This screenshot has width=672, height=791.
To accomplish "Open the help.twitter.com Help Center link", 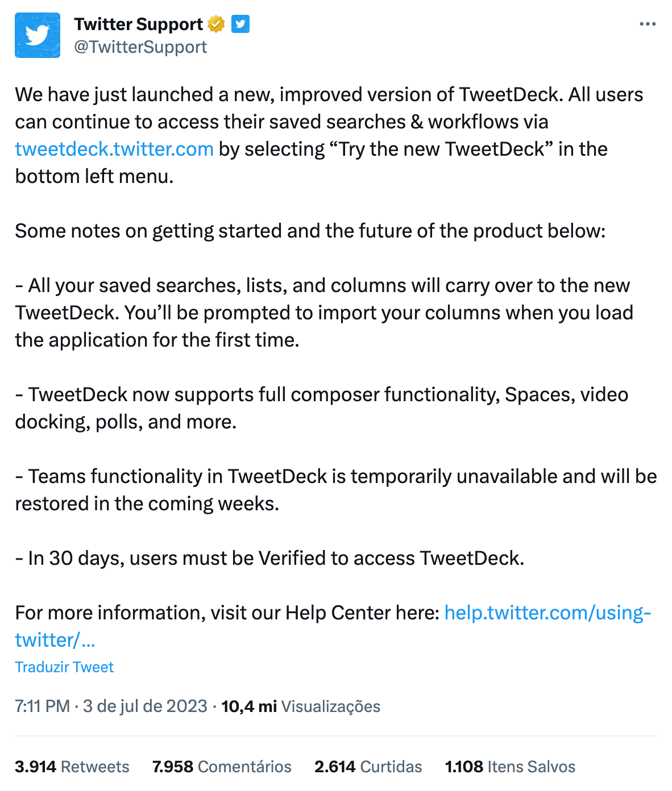I will tap(548, 613).
